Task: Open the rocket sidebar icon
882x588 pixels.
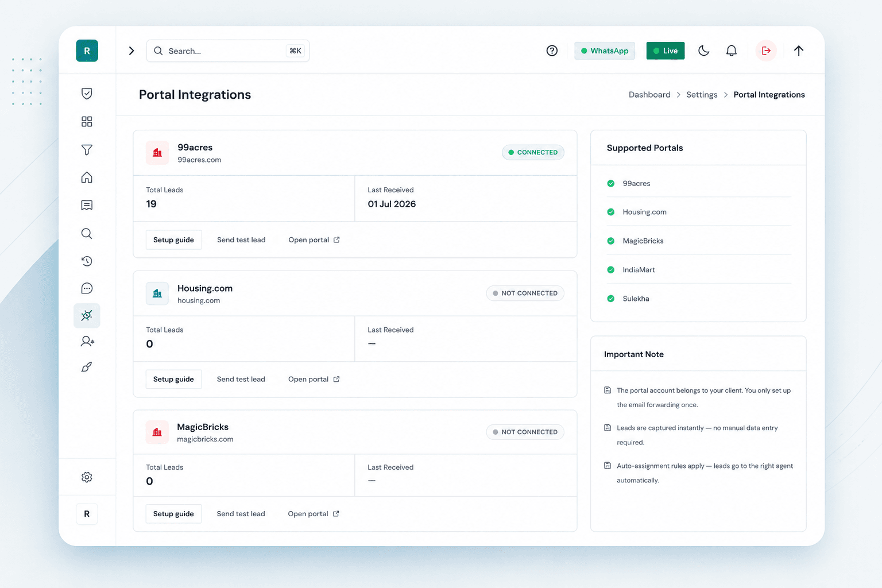Action: [x=87, y=367]
